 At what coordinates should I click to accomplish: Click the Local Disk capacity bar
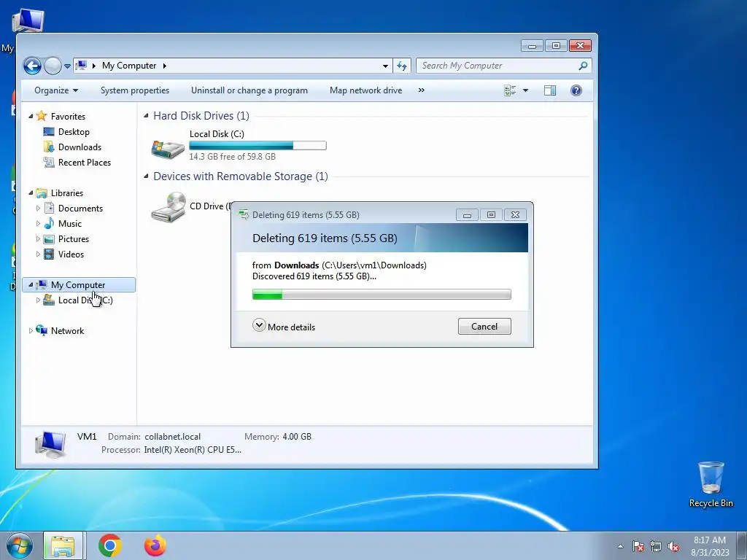[258, 146]
